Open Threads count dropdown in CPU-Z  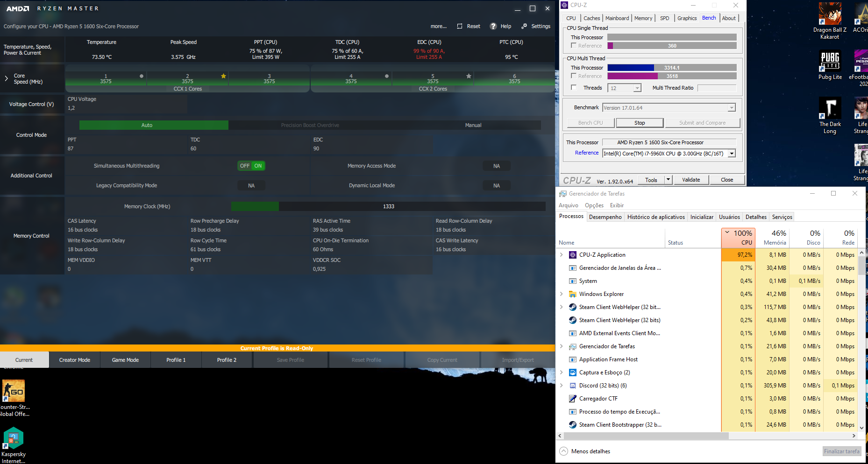coord(637,88)
